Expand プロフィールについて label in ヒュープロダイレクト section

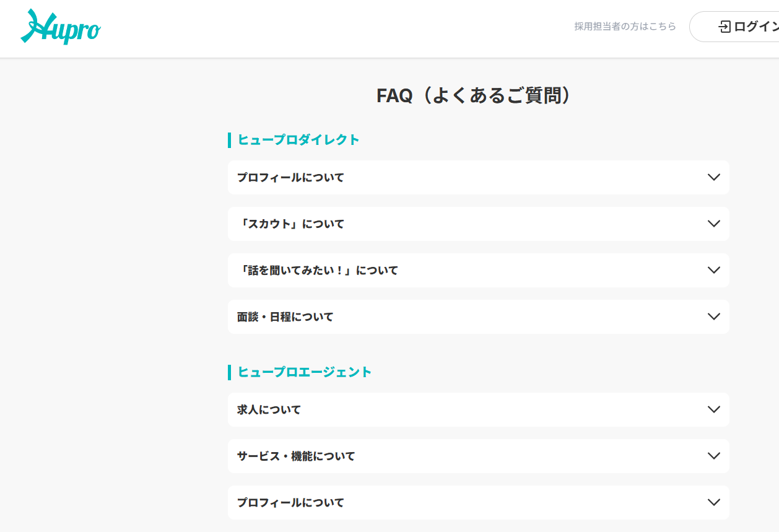290,178
